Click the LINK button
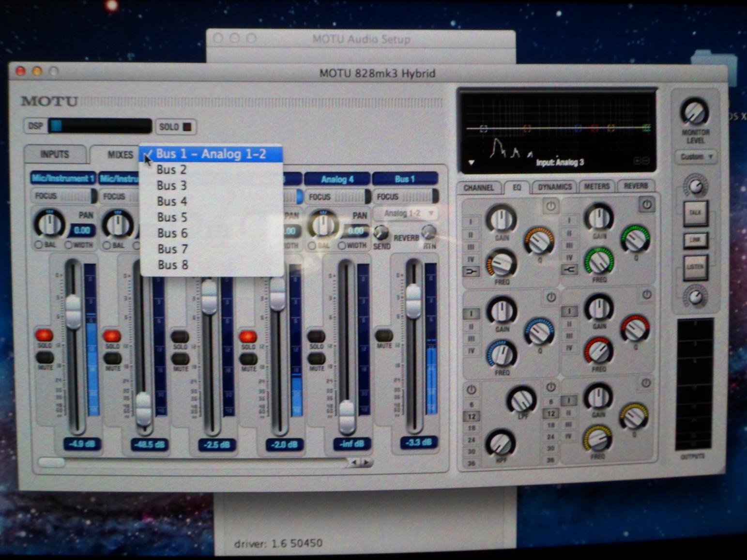This screenshot has height=560, width=747. point(696,240)
